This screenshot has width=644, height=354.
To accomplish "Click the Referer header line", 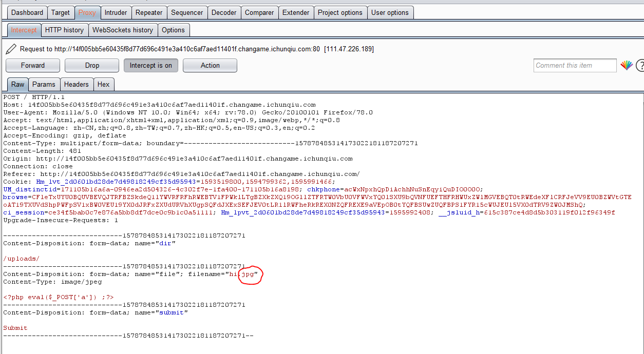I will point(182,174).
